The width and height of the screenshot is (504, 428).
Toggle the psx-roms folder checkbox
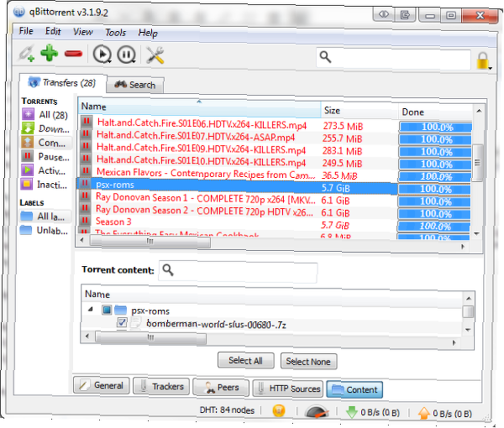pos(107,310)
